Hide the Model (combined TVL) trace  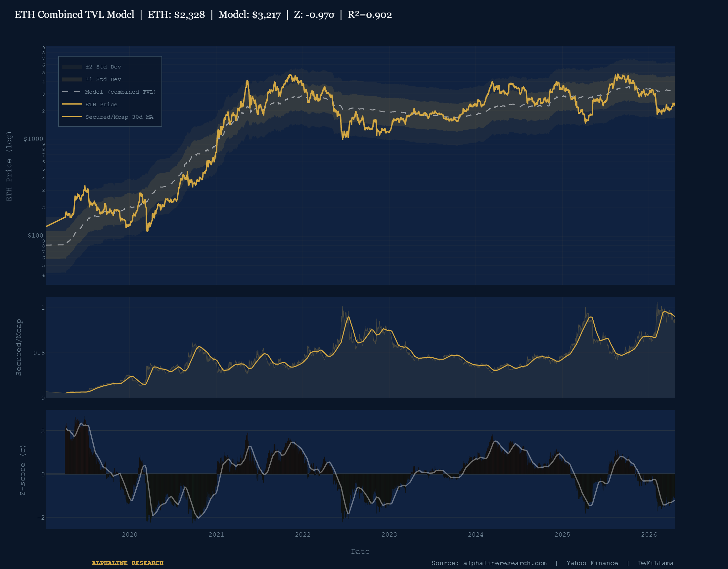[120, 92]
